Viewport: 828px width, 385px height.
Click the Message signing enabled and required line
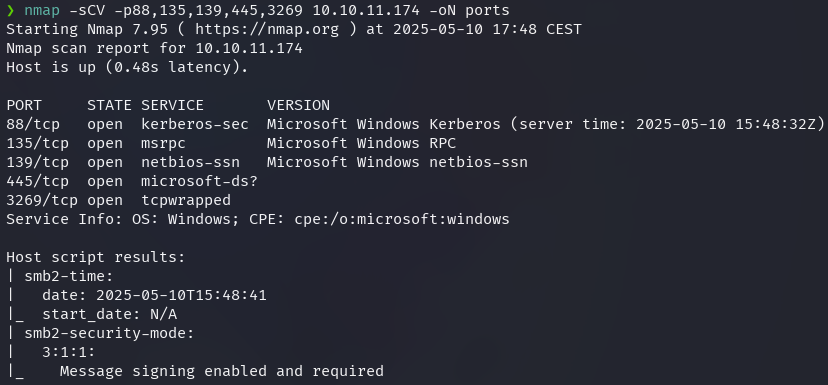222,371
